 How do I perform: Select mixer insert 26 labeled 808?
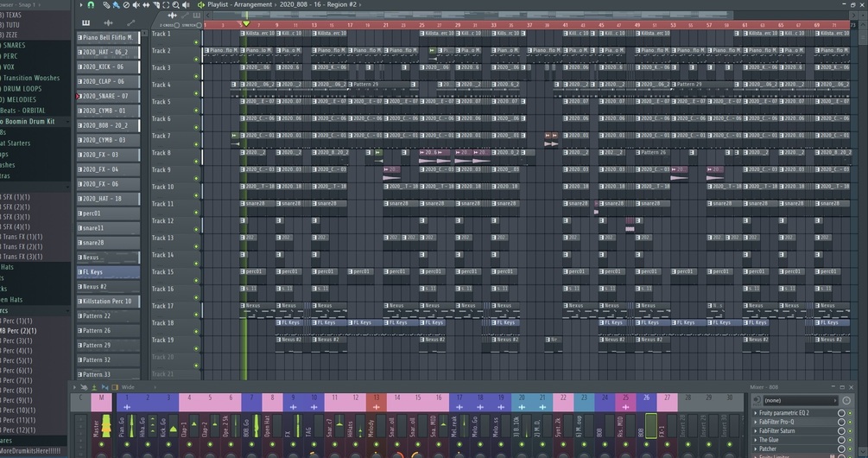click(x=646, y=403)
